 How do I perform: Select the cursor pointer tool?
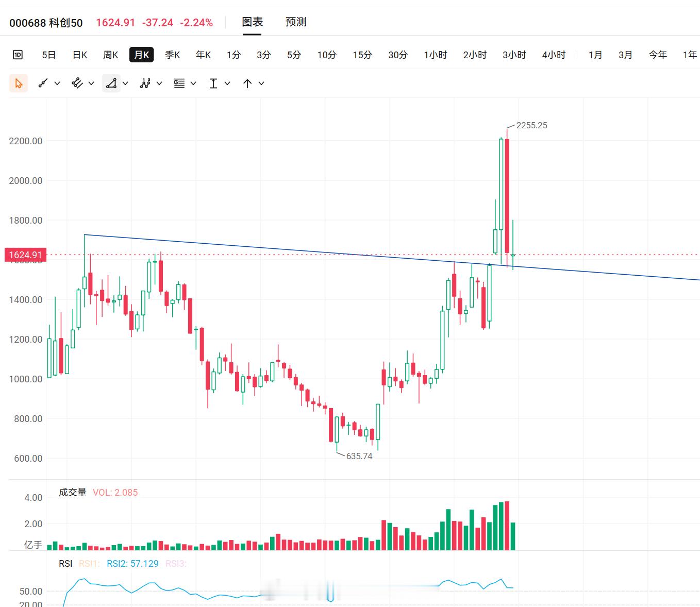pyautogui.click(x=19, y=83)
